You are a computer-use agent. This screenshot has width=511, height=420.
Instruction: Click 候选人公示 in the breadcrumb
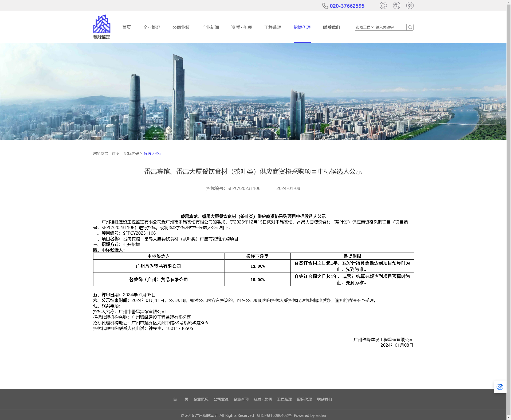click(x=153, y=154)
